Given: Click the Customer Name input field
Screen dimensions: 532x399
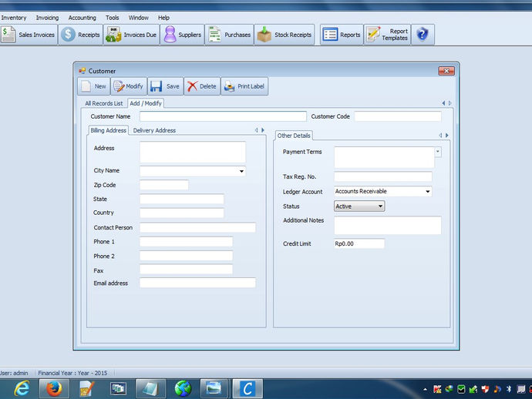Looking at the screenshot, I should (x=223, y=116).
